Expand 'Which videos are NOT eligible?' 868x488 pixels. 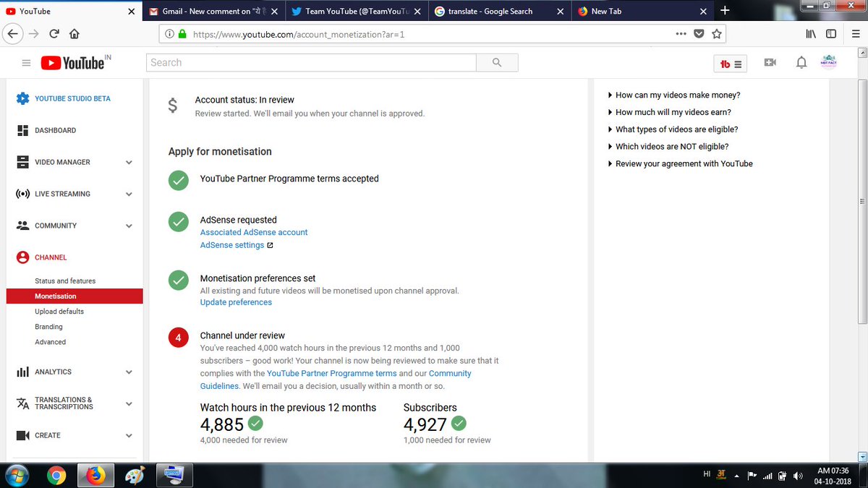point(668,147)
